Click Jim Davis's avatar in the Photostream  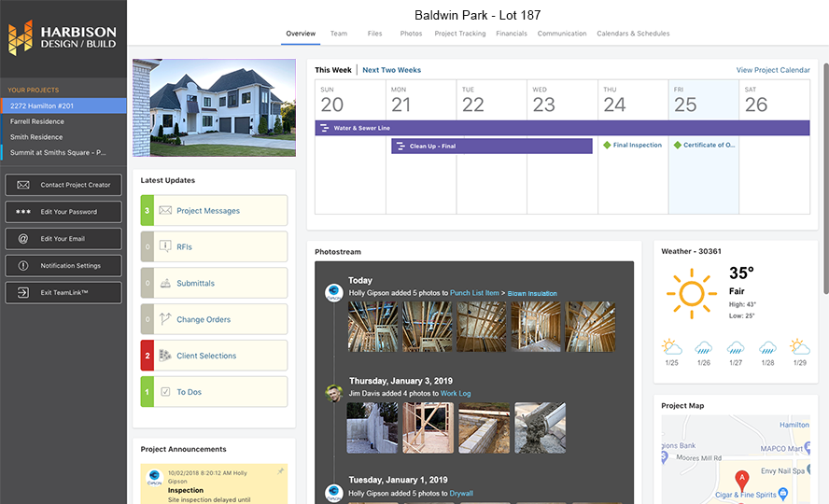[333, 393]
